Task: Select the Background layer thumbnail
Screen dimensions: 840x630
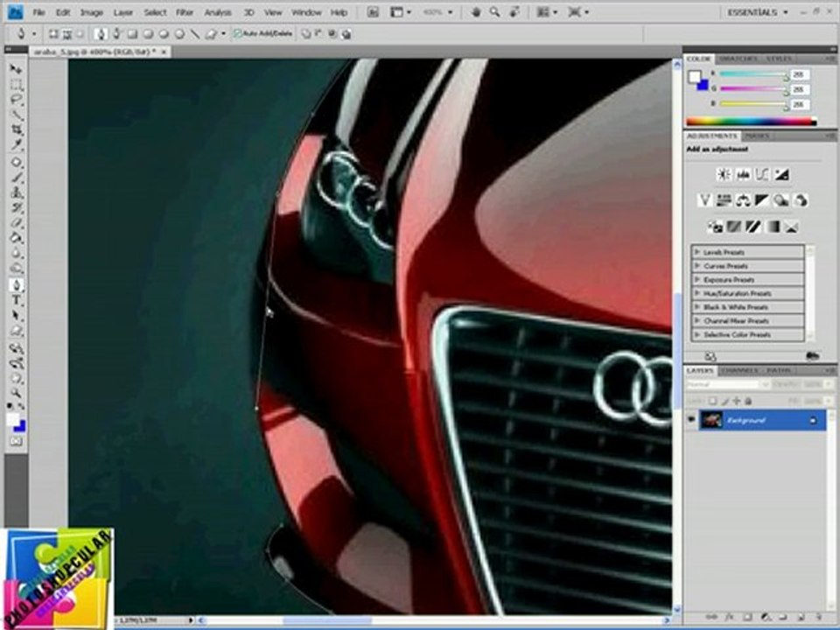Action: (711, 420)
